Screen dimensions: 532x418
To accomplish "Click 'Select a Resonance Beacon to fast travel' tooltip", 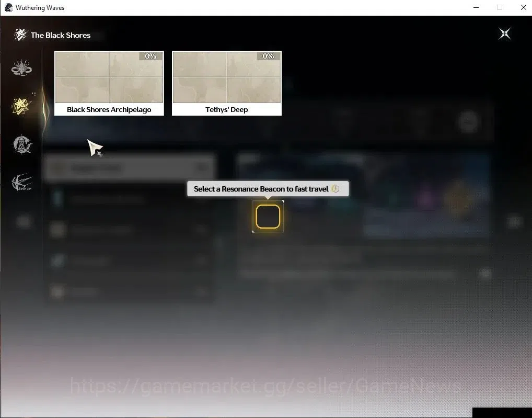I will coord(268,189).
